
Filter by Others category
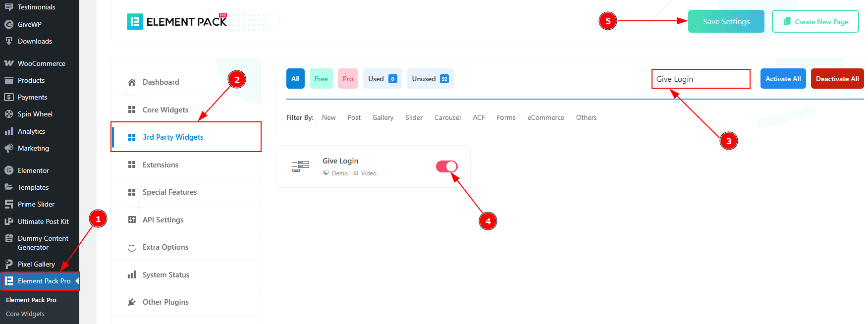586,117
